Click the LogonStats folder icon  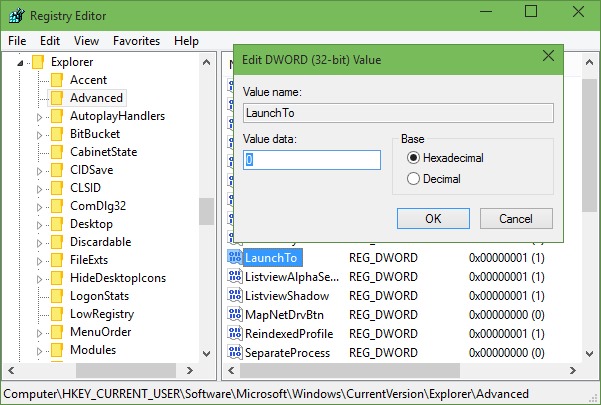[57, 296]
